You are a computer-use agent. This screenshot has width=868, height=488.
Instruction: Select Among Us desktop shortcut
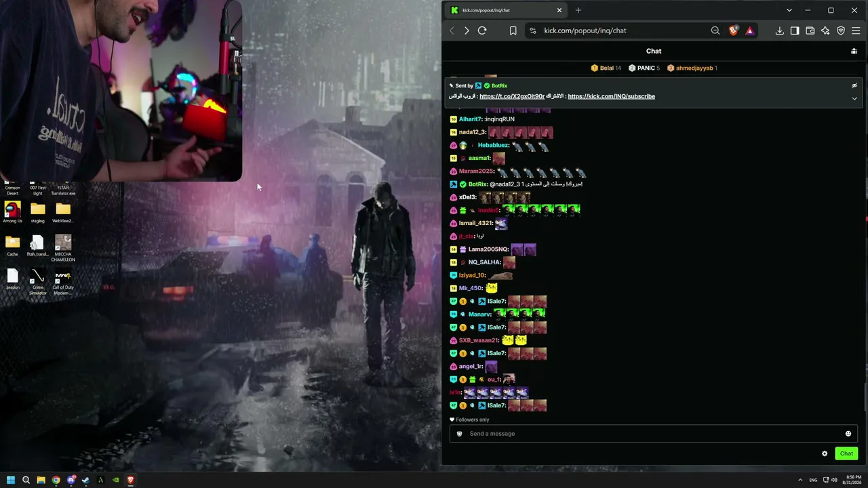click(12, 212)
